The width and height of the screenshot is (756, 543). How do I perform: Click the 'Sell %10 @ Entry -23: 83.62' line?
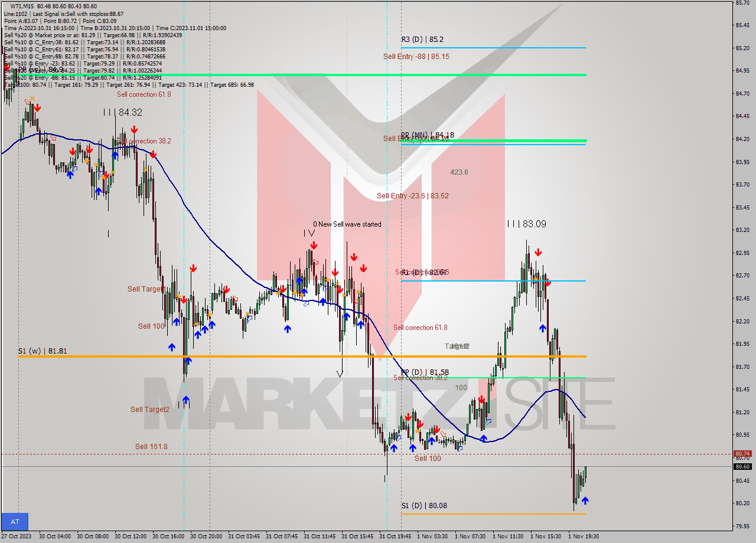pos(83,63)
